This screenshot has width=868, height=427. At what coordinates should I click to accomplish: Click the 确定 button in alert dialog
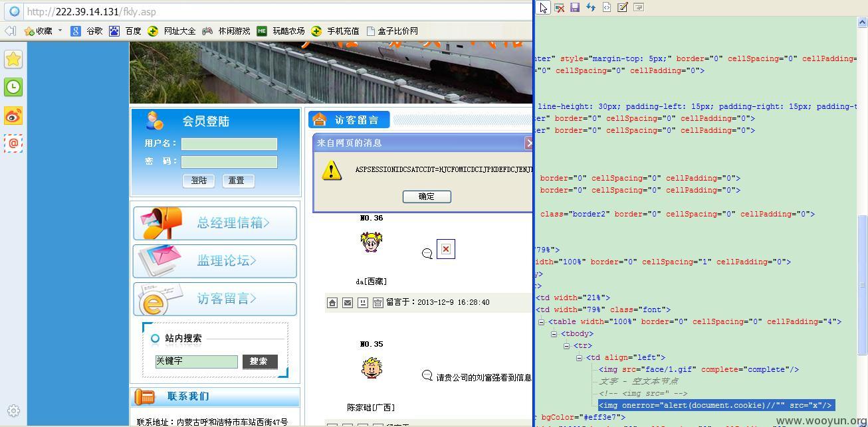coord(427,197)
